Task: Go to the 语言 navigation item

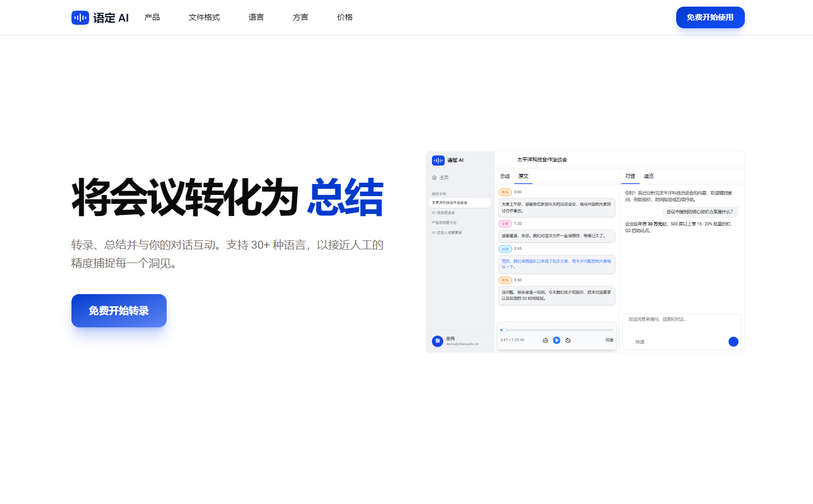Action: (256, 17)
